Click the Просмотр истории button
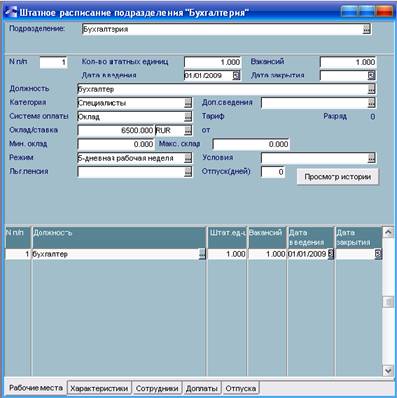The height and width of the screenshot is (398, 397). click(337, 177)
